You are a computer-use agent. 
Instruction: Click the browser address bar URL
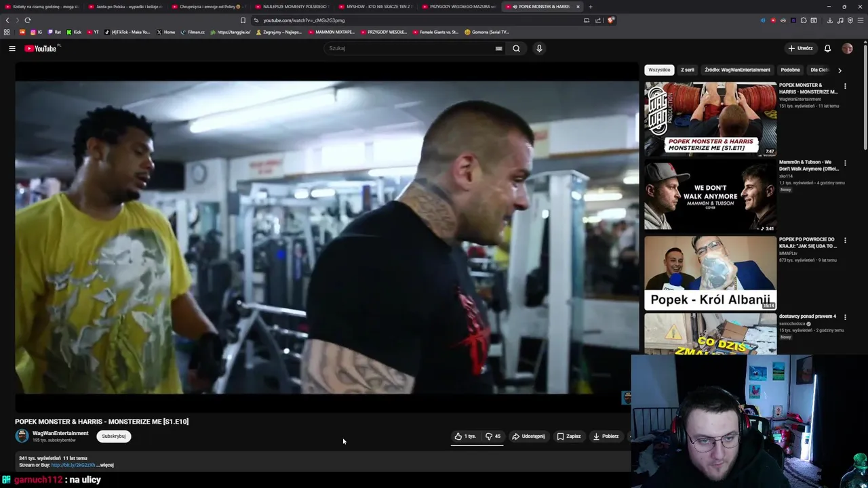304,20
